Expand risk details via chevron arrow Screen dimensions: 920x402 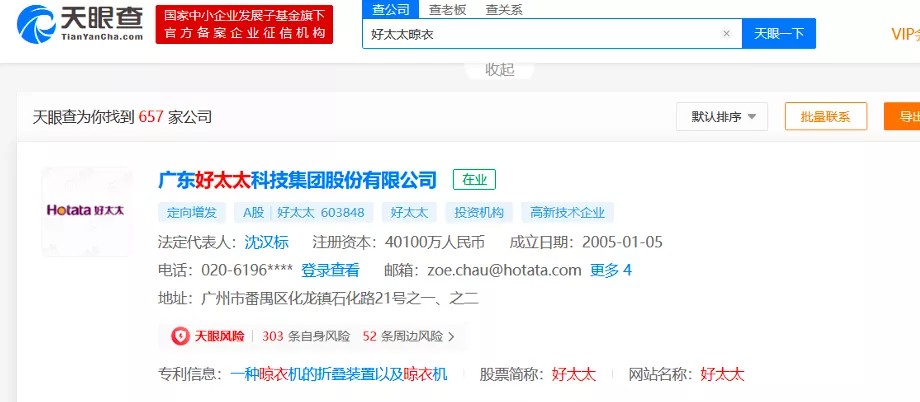click(451, 337)
